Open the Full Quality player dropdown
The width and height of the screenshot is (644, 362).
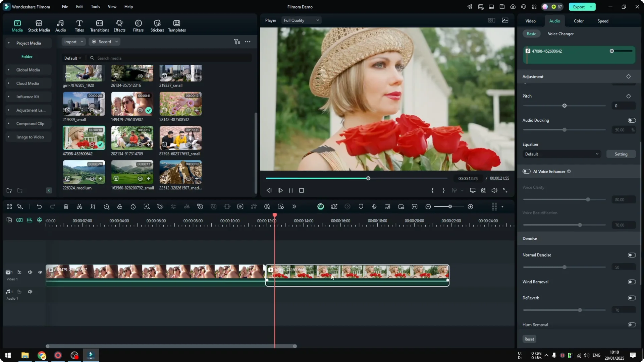[301, 20]
